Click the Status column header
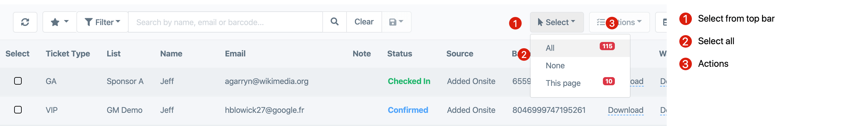 point(399,54)
